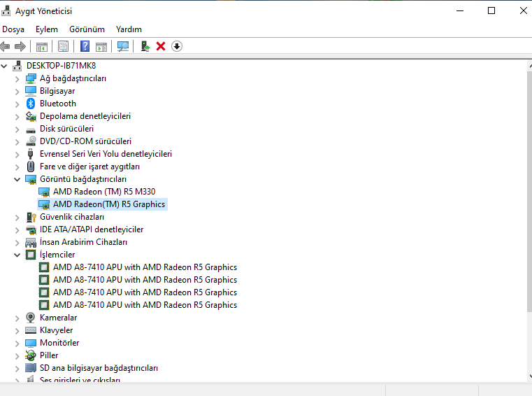
Task: Toggle the console tree pane icon
Action: coord(42,47)
